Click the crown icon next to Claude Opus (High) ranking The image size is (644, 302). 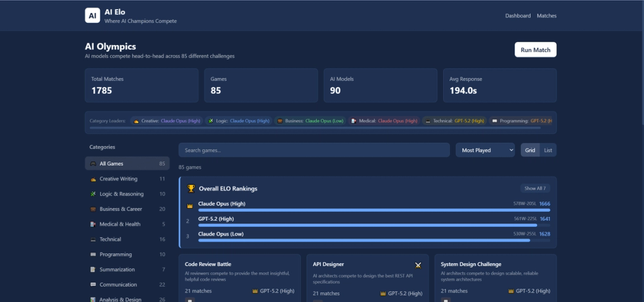(x=190, y=206)
